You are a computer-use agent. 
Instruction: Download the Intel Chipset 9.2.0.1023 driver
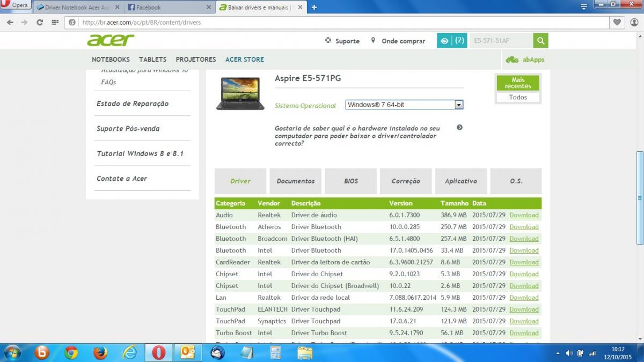pyautogui.click(x=524, y=274)
